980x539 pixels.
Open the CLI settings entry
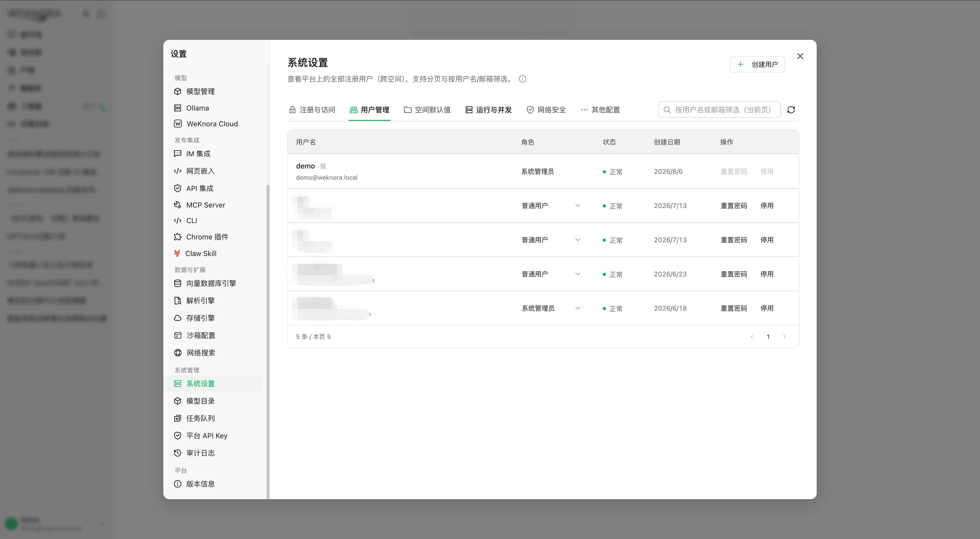coord(215,220)
